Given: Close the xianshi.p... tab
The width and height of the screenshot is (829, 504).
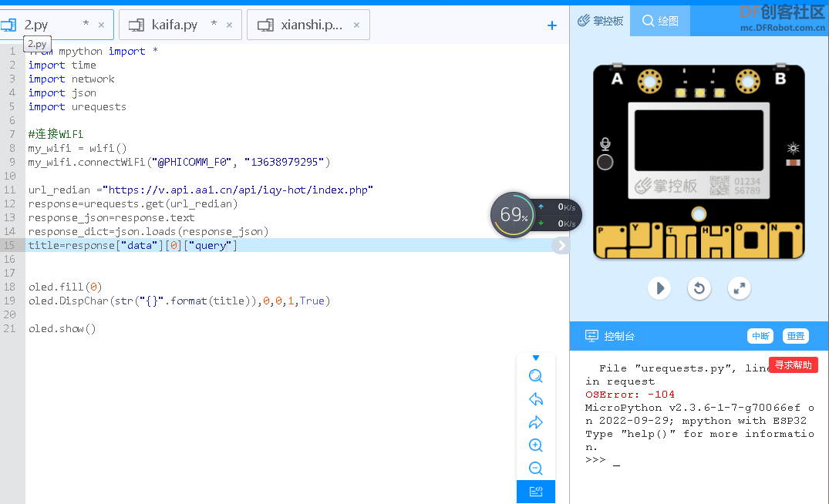Looking at the screenshot, I should (356, 25).
